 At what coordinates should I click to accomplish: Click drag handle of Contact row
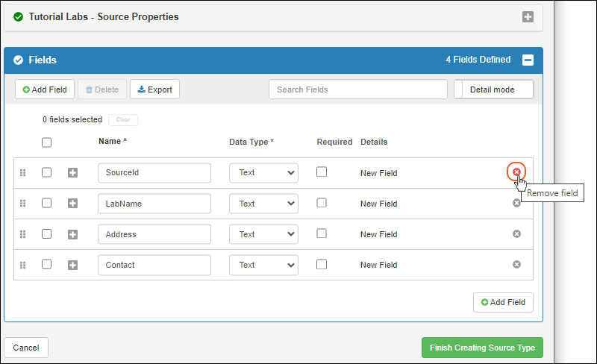pyautogui.click(x=22, y=265)
